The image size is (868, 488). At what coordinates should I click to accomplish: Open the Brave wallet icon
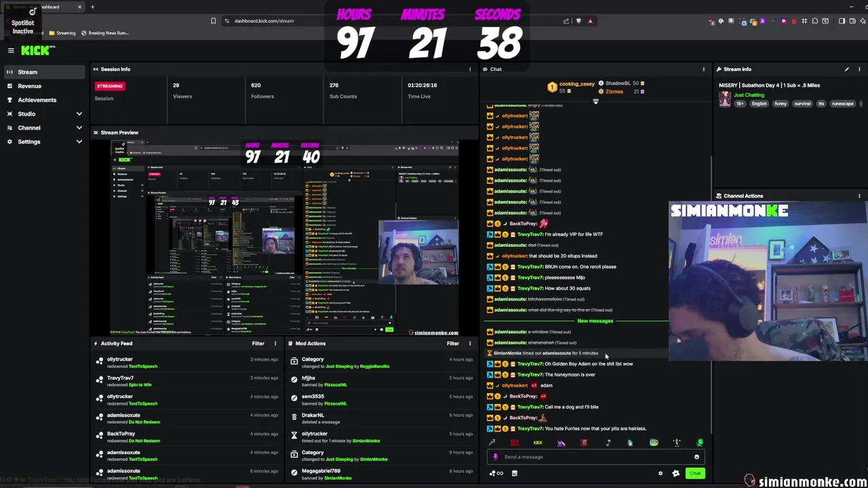click(x=852, y=21)
